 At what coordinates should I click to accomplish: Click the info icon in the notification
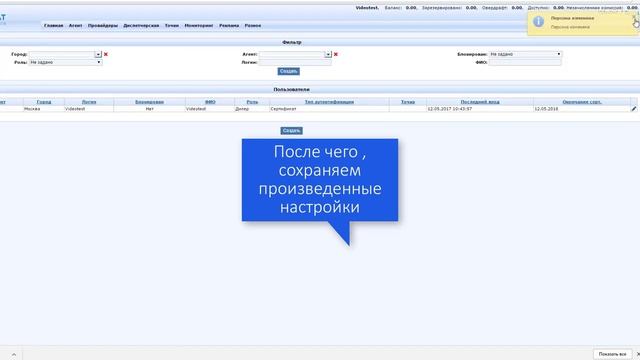(x=538, y=22)
